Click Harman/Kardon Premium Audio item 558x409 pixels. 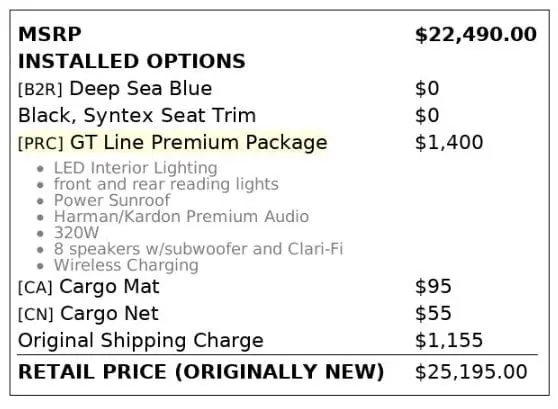pos(181,217)
